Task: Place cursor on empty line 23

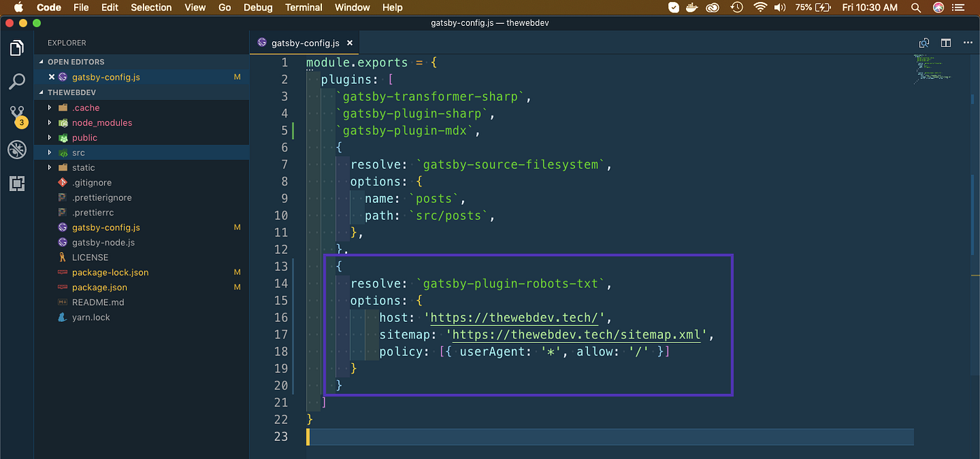Action: click(x=609, y=437)
